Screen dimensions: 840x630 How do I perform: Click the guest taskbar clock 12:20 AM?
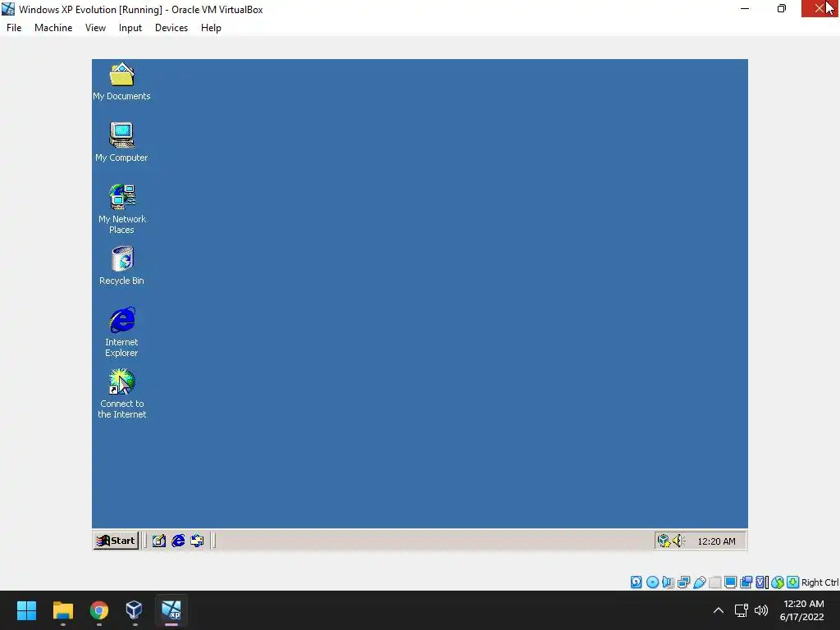(716, 541)
